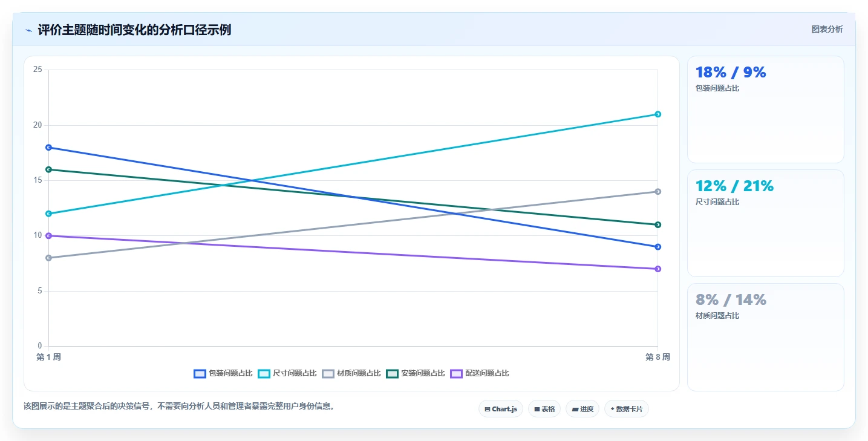Toggle the 尺寸问题占比 legend swatch
The height and width of the screenshot is (441, 868).
tap(264, 373)
